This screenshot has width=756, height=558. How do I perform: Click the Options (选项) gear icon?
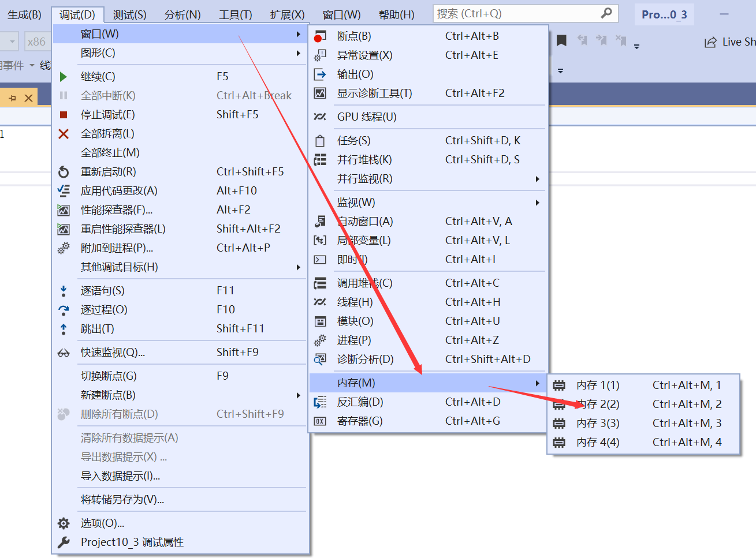pyautogui.click(x=64, y=523)
